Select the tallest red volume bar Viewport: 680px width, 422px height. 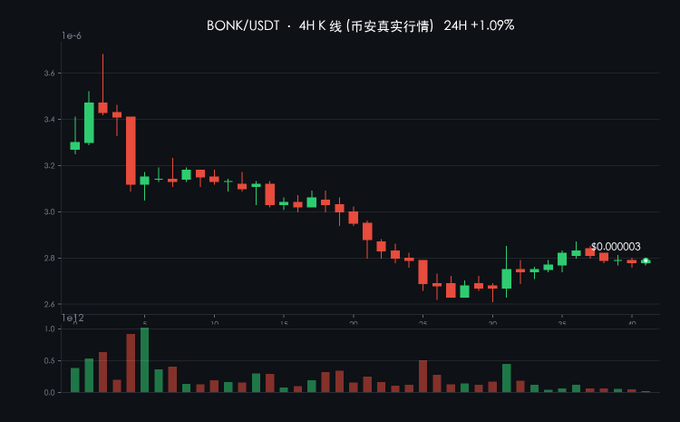[131, 363]
